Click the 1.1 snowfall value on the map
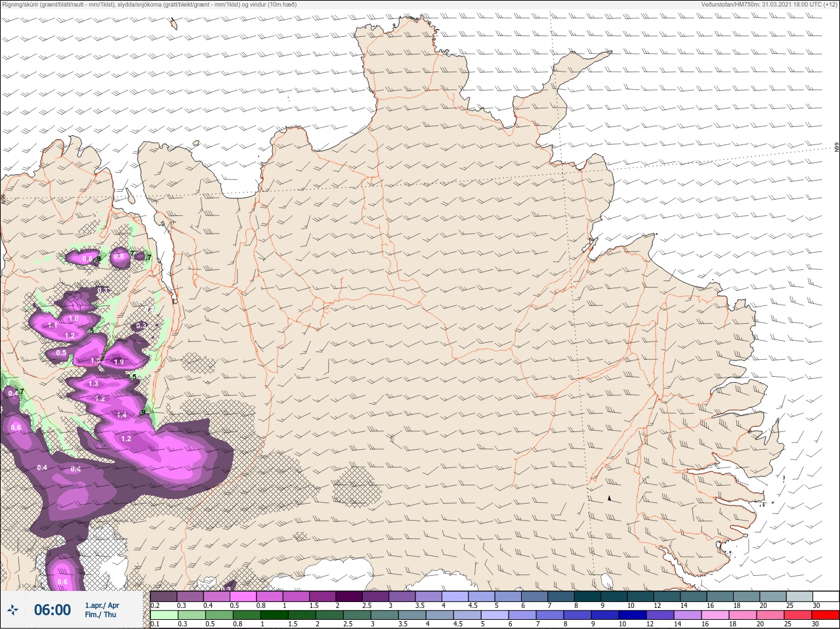 click(53, 326)
